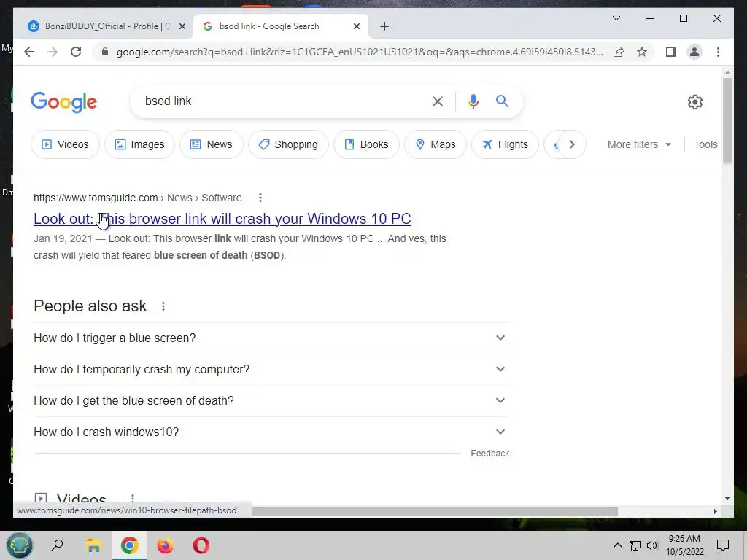Expand 'How do I get the blue screen of death?'
747x560 pixels.
(271, 401)
